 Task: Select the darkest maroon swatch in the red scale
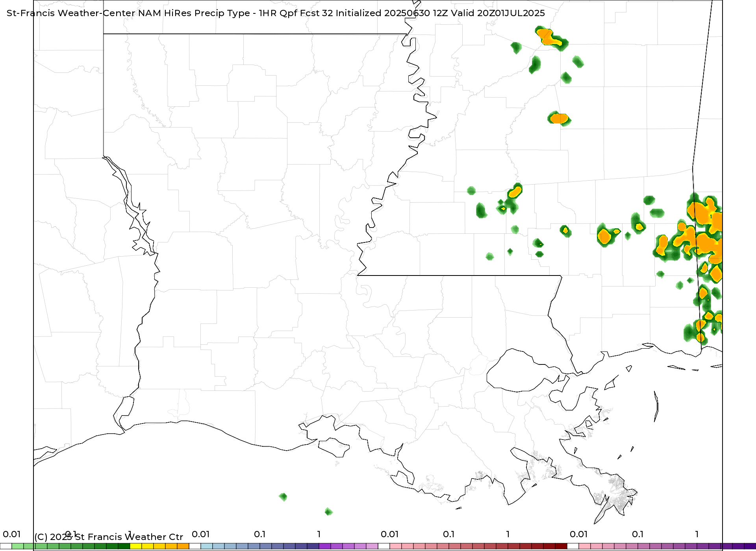click(561, 546)
